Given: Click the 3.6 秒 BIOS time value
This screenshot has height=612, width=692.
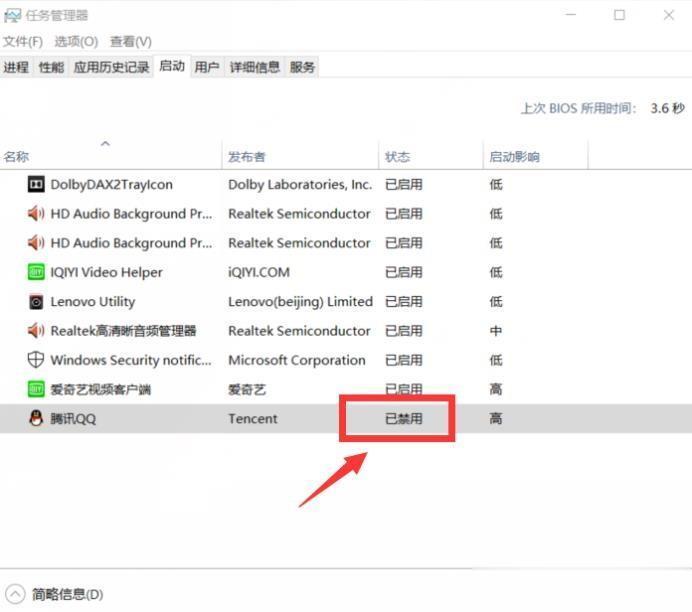Looking at the screenshot, I should coord(667,108).
